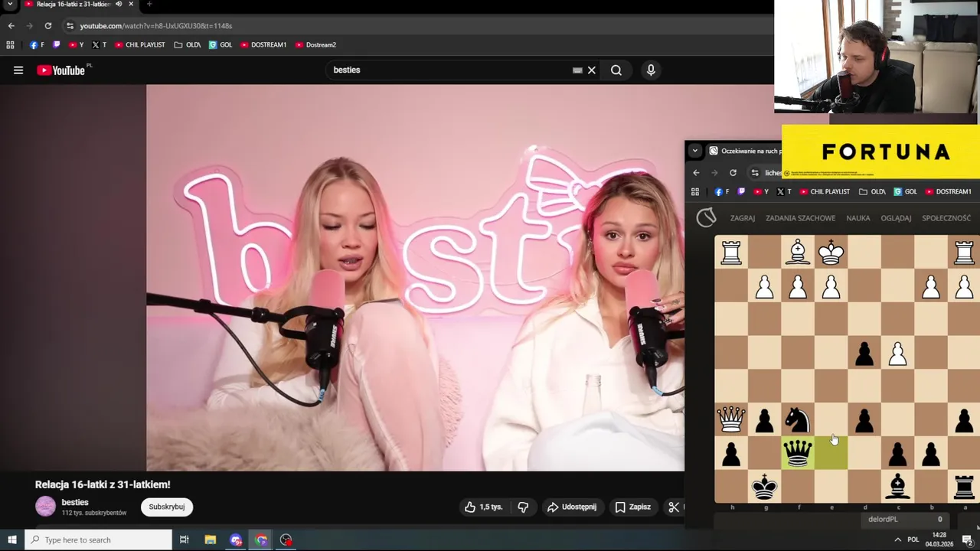Open delordPL player name on lichess

click(882, 519)
